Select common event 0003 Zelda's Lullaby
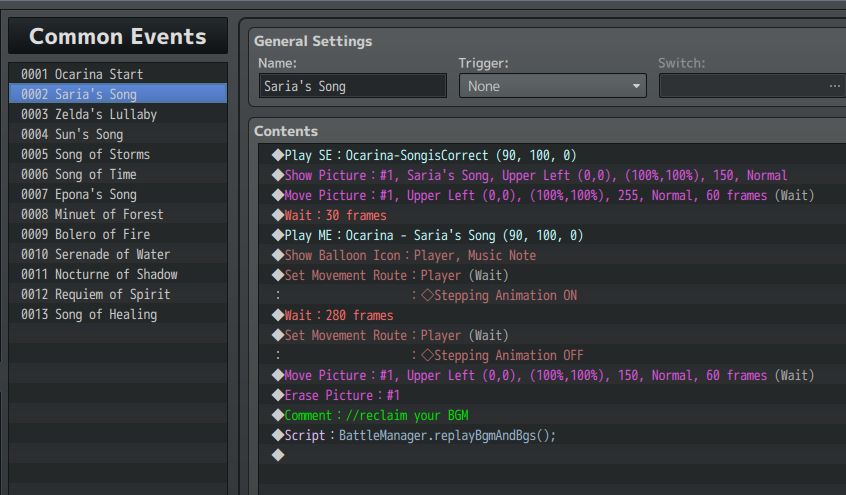The height and width of the screenshot is (495, 846). point(118,114)
